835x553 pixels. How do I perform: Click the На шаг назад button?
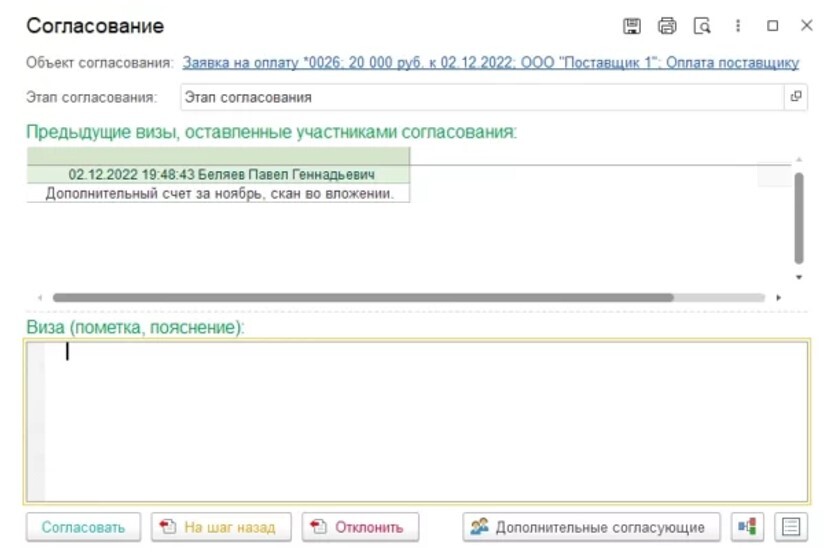point(221,527)
